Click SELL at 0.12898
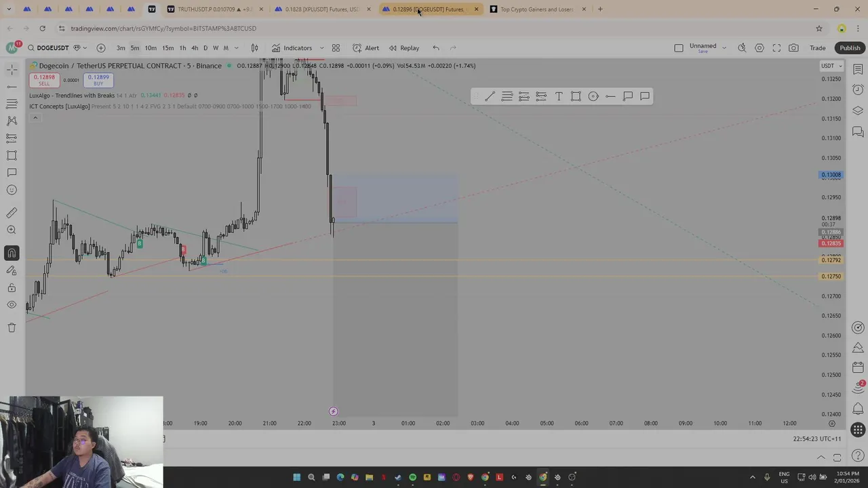 click(x=44, y=80)
